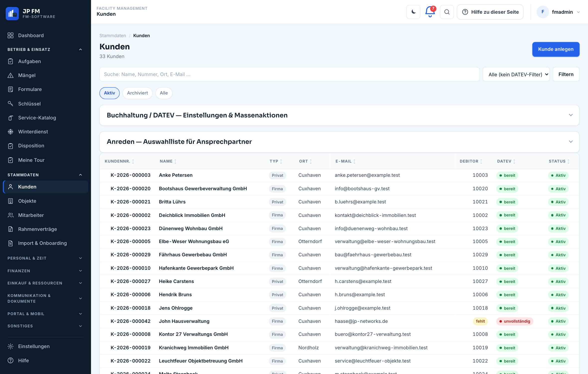
Task: Go to Stammdaten breadcrumb
Action: 113,36
